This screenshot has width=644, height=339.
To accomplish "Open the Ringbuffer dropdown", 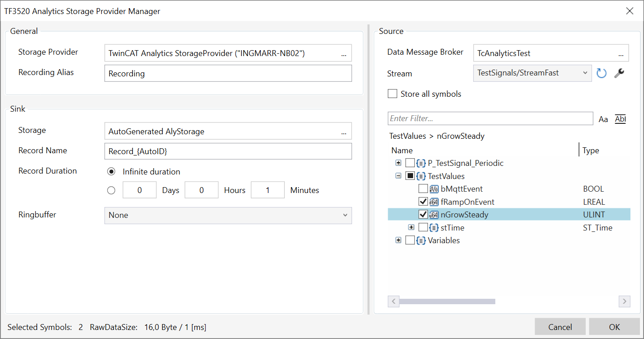I will (x=228, y=215).
